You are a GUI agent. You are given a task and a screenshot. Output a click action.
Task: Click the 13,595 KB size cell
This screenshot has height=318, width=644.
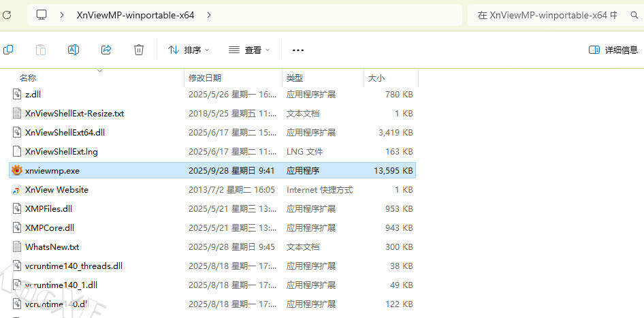pos(393,170)
